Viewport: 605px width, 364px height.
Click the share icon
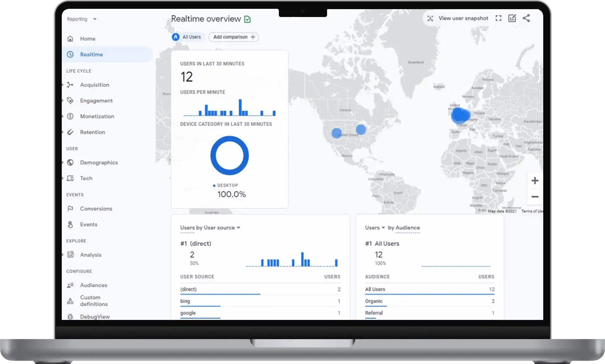pos(526,18)
